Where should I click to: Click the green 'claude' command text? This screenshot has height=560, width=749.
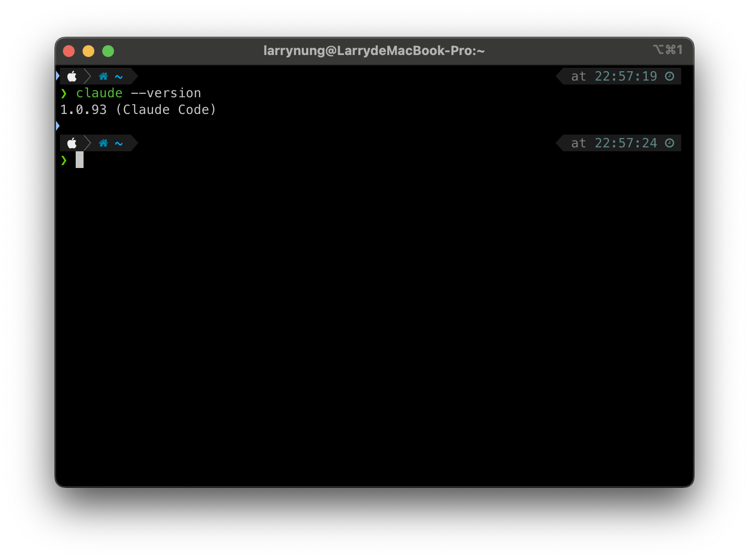click(x=99, y=93)
